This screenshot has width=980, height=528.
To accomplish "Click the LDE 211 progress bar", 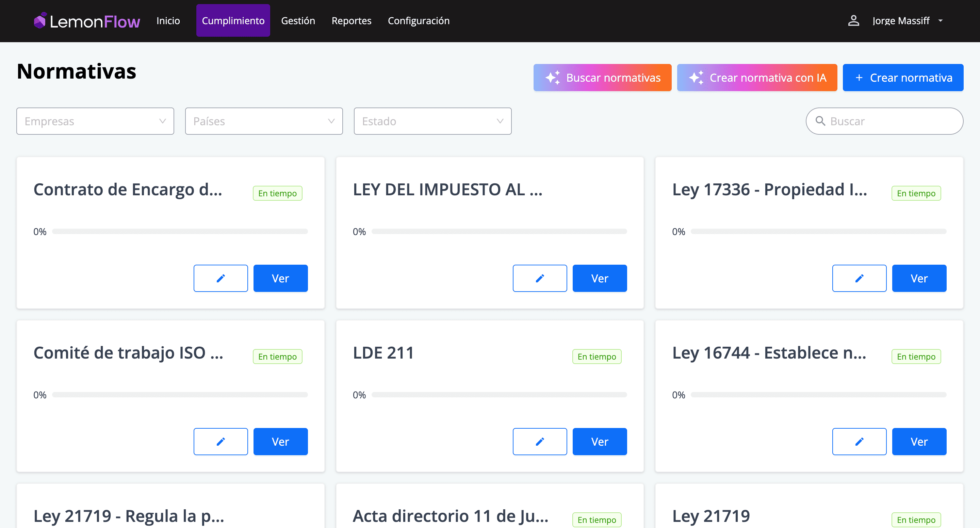I will 499,395.
